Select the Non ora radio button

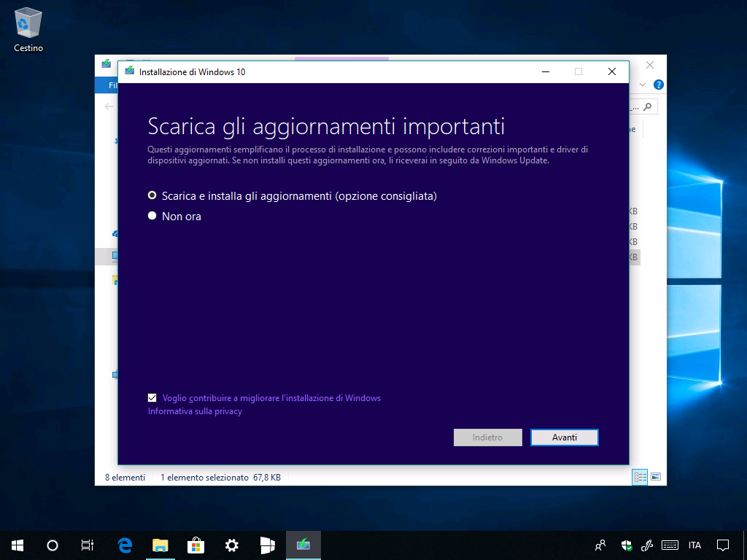152,216
